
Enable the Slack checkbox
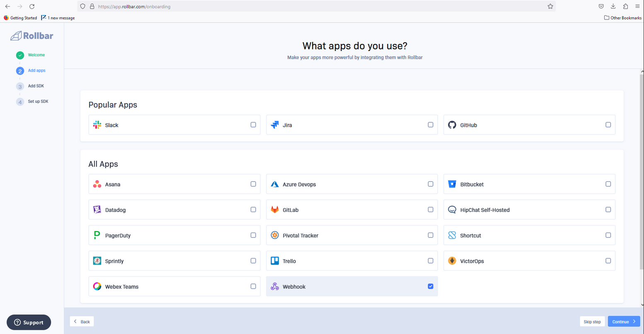click(253, 125)
